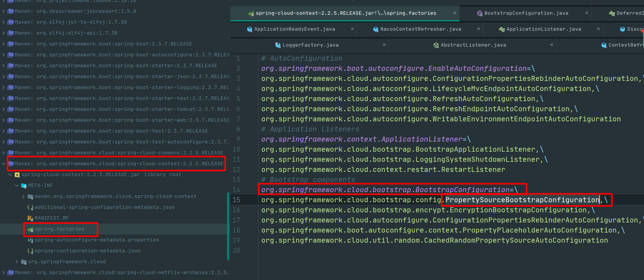
Task: Click the META-INF folder icon
Action: (24, 186)
